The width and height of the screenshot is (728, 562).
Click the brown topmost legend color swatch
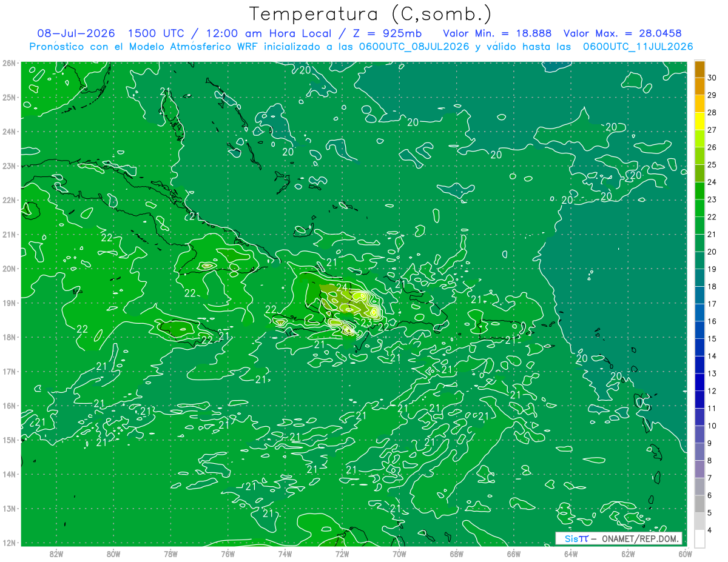point(699,69)
